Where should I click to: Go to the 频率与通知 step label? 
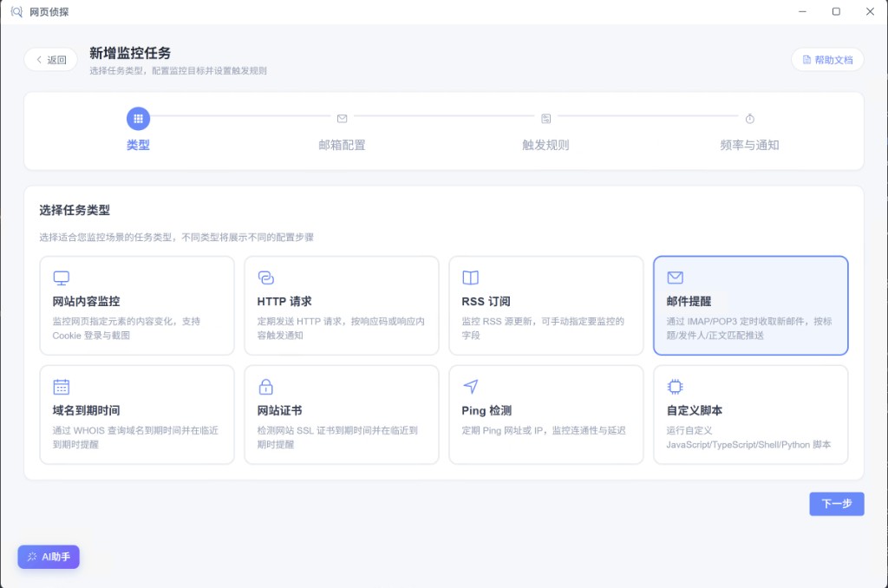pyautogui.click(x=750, y=145)
